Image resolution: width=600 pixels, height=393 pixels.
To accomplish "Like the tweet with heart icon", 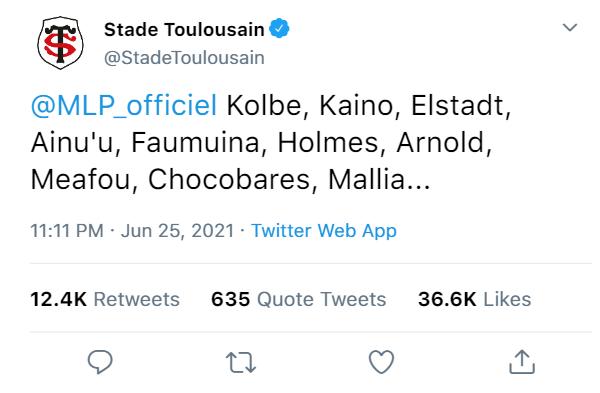I will 381,362.
